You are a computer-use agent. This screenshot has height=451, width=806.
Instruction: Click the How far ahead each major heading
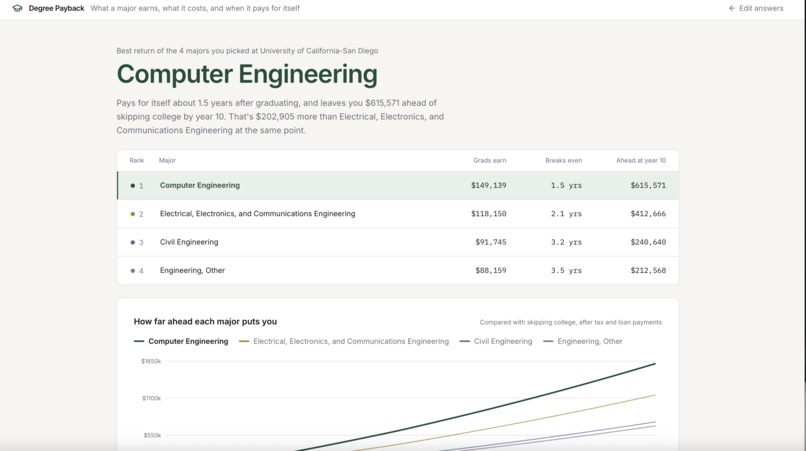(x=205, y=321)
